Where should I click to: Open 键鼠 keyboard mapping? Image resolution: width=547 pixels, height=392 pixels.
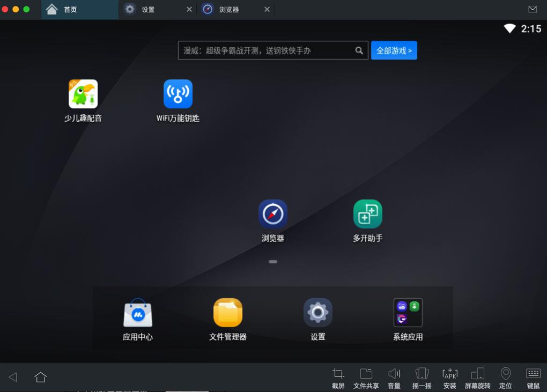(x=534, y=378)
